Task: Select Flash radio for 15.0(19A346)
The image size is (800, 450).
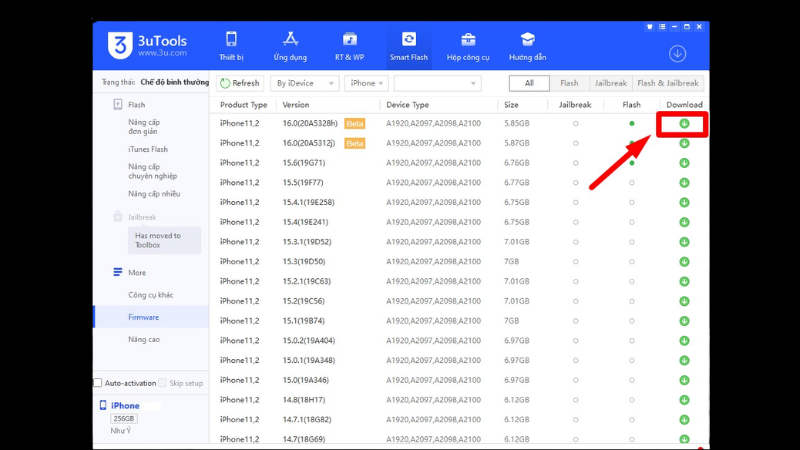Action: (x=632, y=380)
